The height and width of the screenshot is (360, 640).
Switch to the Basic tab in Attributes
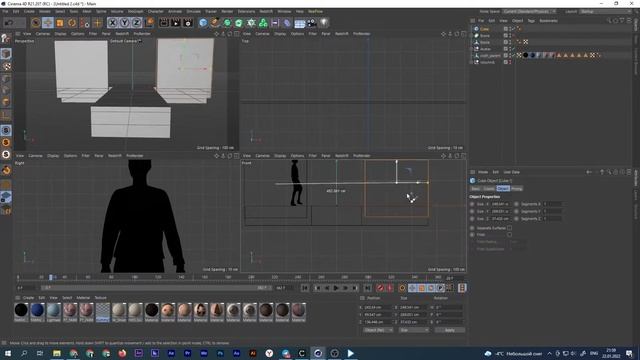(x=476, y=189)
